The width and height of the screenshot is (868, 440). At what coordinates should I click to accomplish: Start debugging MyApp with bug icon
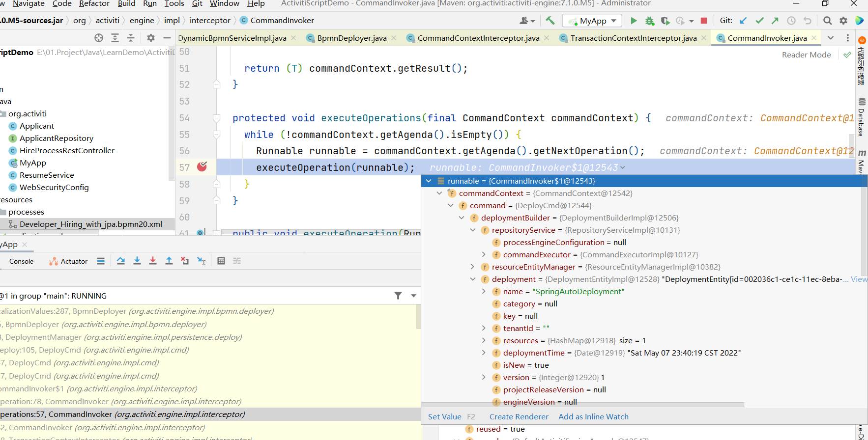click(x=650, y=21)
